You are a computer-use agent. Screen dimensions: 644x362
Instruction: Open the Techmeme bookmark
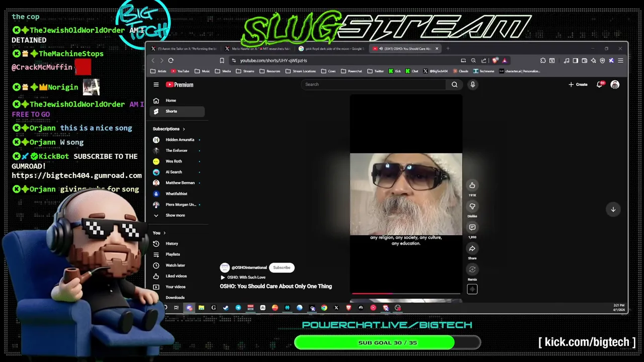click(x=484, y=71)
